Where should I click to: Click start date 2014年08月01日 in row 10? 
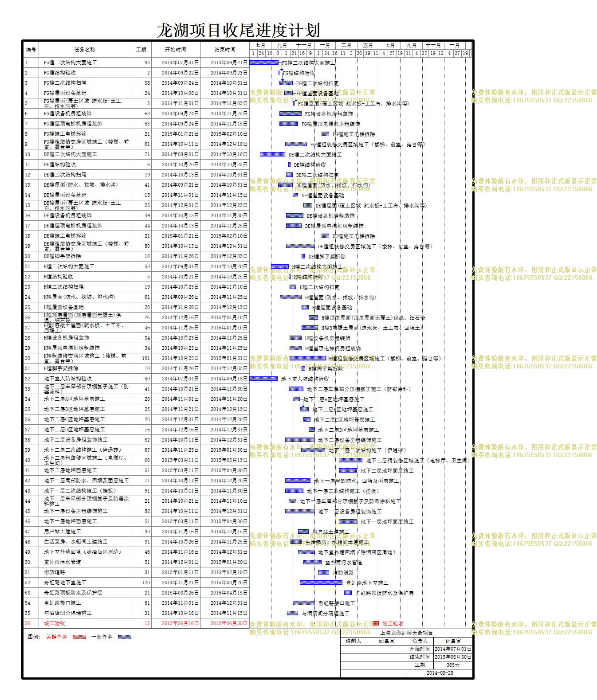tap(180, 154)
